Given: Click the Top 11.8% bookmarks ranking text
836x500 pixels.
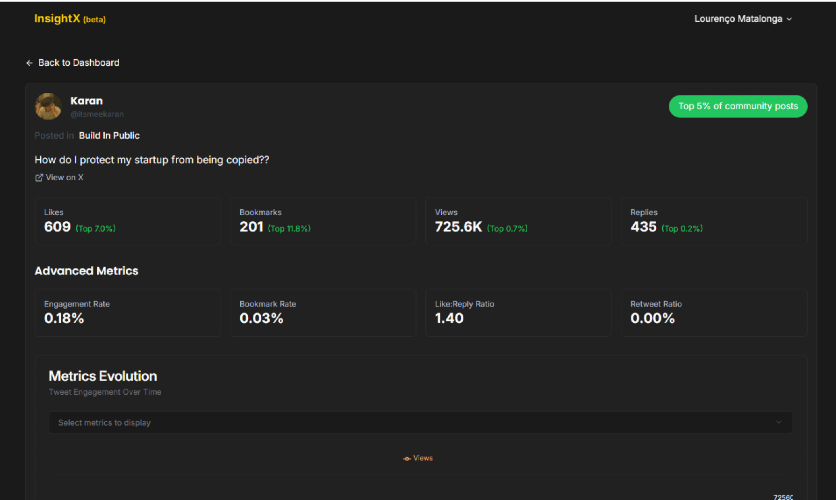Looking at the screenshot, I should tap(289, 228).
